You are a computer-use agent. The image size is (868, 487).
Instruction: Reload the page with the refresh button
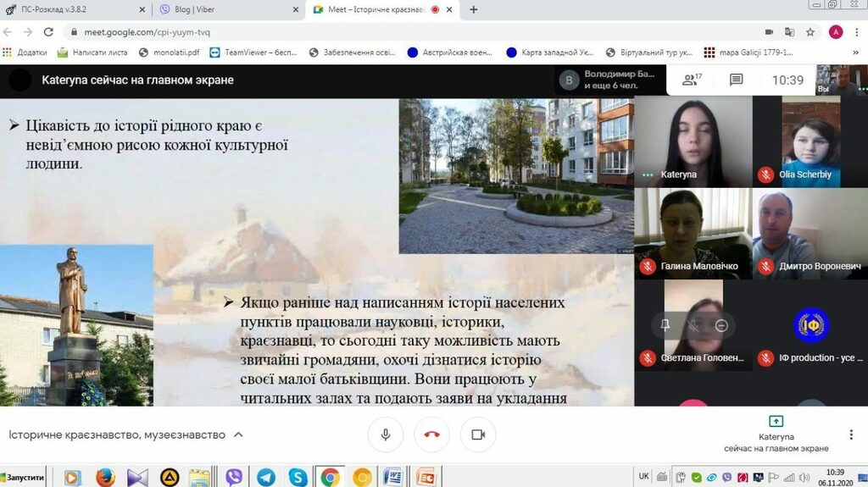click(48, 32)
